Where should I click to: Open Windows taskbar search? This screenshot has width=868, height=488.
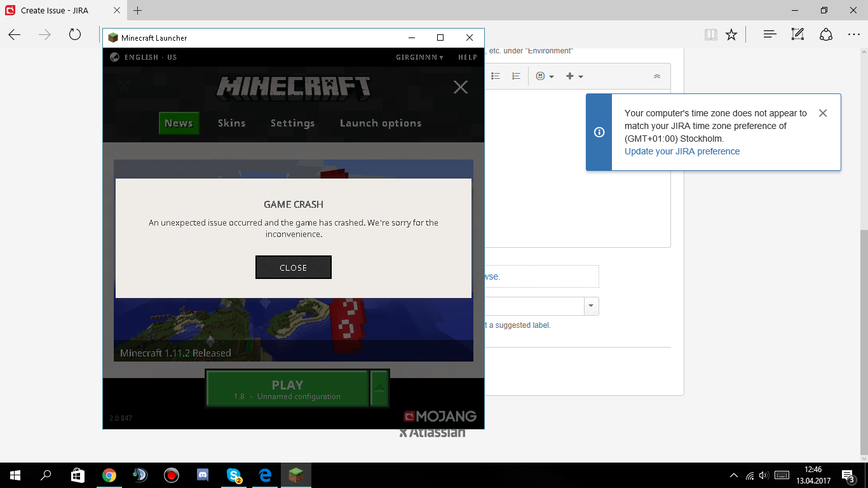coord(46,475)
